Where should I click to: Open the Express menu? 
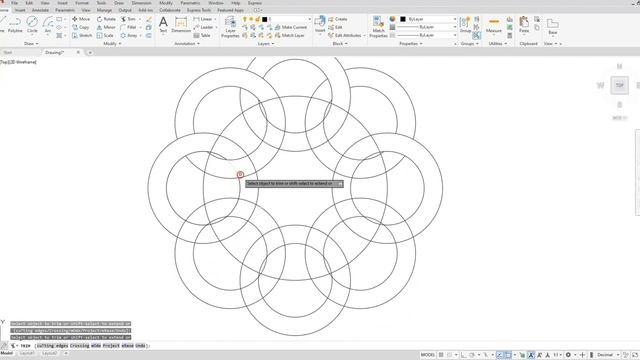click(255, 3)
